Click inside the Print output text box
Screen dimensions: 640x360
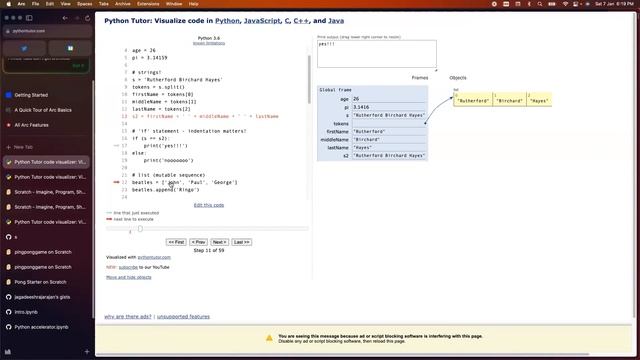377,54
